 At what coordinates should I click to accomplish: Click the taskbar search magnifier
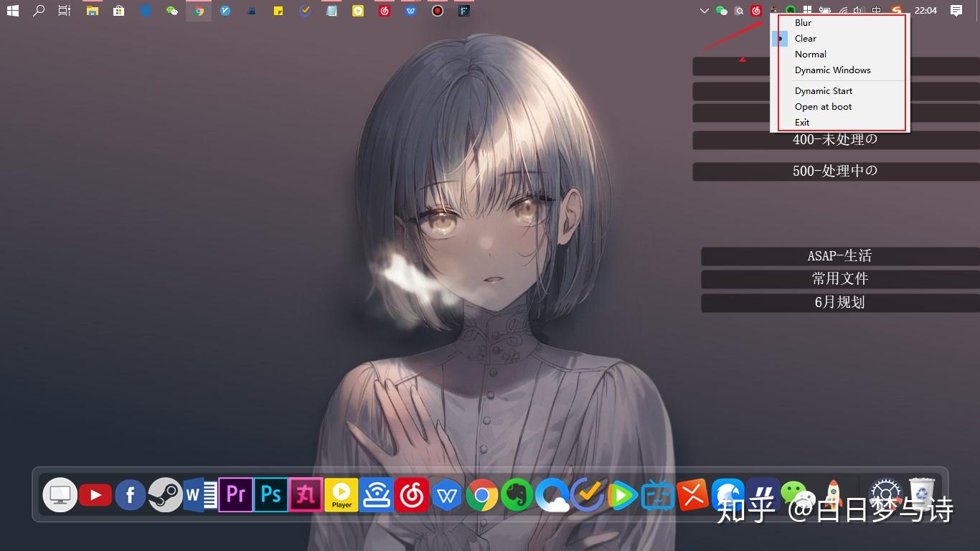point(39,11)
